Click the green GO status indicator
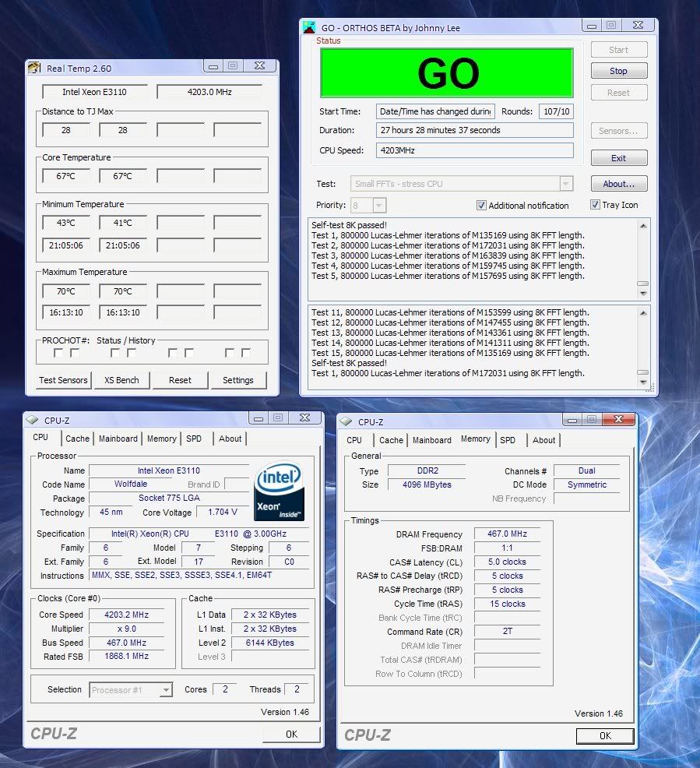Screen dimensions: 700x768 pos(447,73)
